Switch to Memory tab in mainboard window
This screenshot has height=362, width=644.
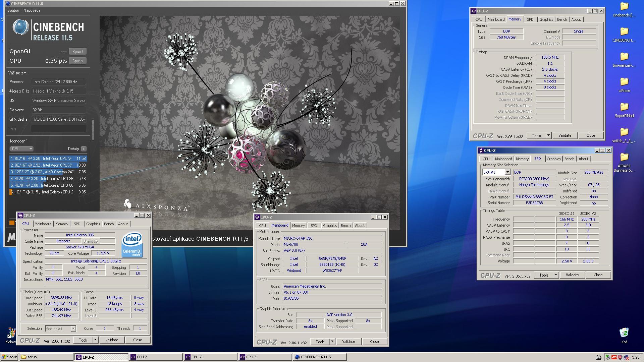click(298, 226)
